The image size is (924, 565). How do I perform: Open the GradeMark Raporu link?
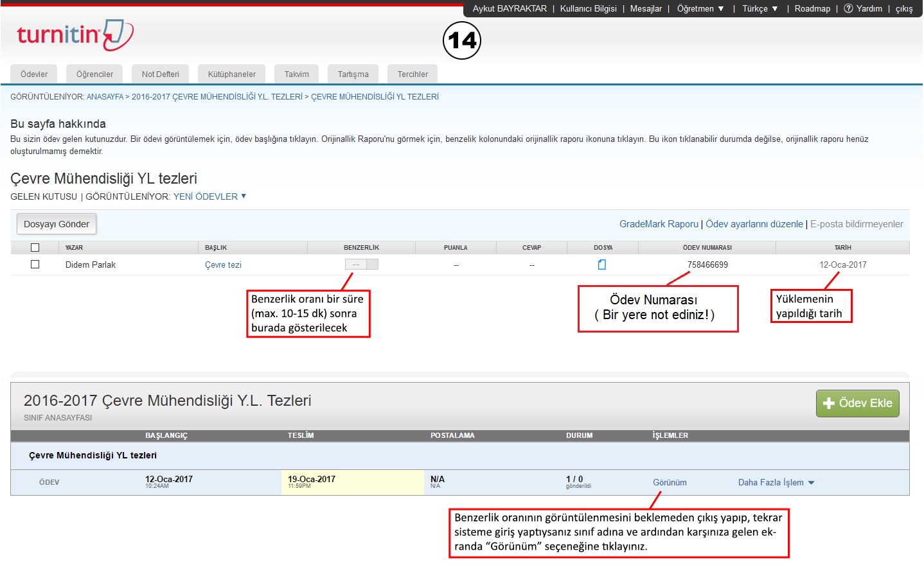coord(659,224)
